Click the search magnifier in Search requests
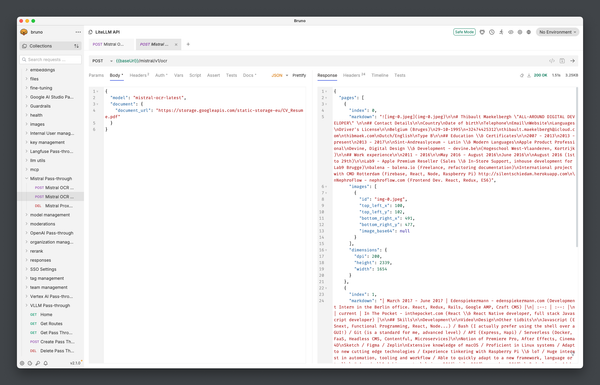 coord(24,60)
